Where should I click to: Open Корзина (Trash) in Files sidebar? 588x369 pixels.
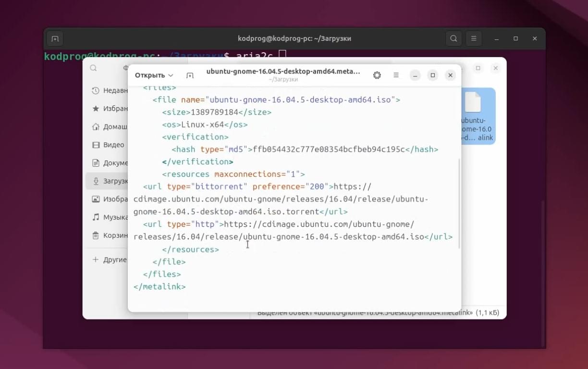[x=110, y=235]
